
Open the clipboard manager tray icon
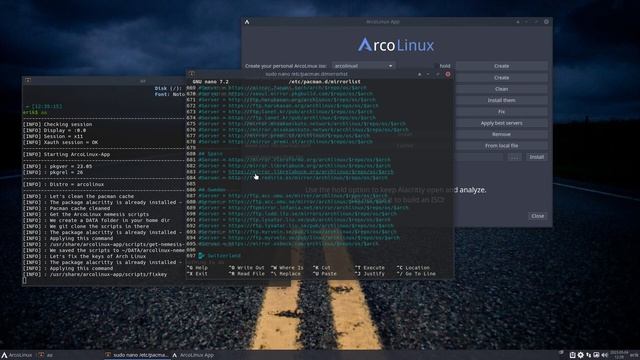pos(572,355)
